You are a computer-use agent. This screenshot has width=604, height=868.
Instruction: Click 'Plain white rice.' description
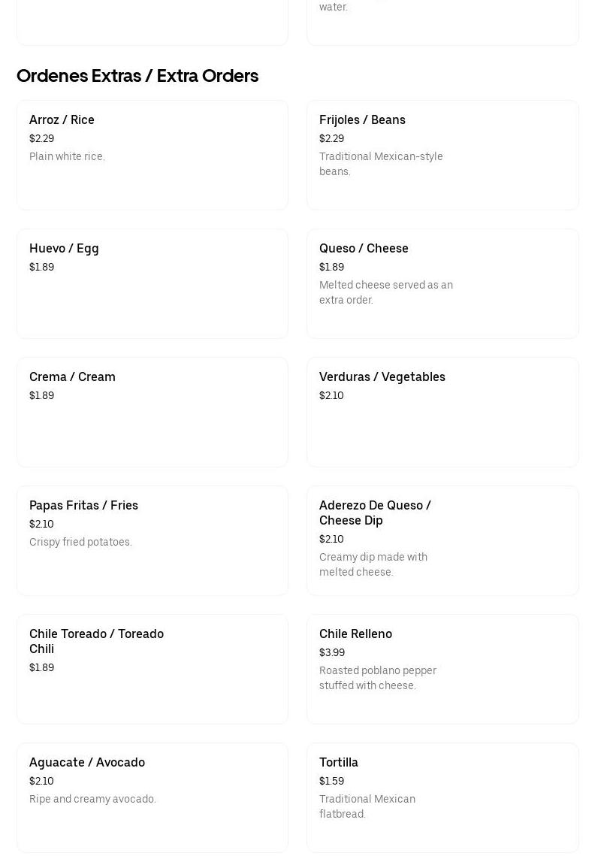click(x=67, y=156)
